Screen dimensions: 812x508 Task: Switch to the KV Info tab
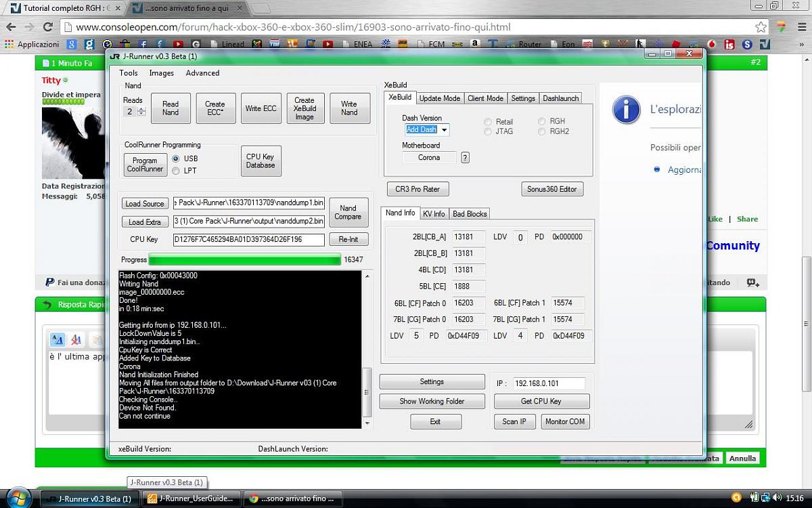[434, 214]
